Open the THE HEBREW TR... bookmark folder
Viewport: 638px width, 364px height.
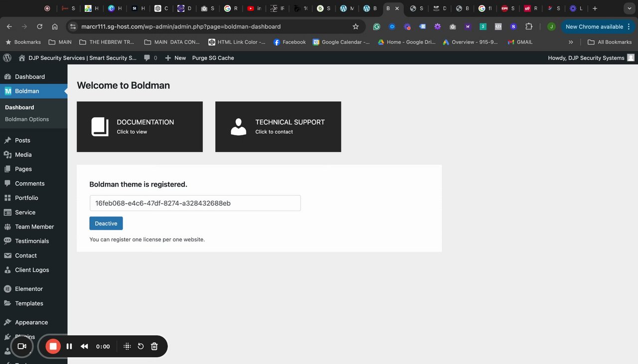[x=107, y=42]
